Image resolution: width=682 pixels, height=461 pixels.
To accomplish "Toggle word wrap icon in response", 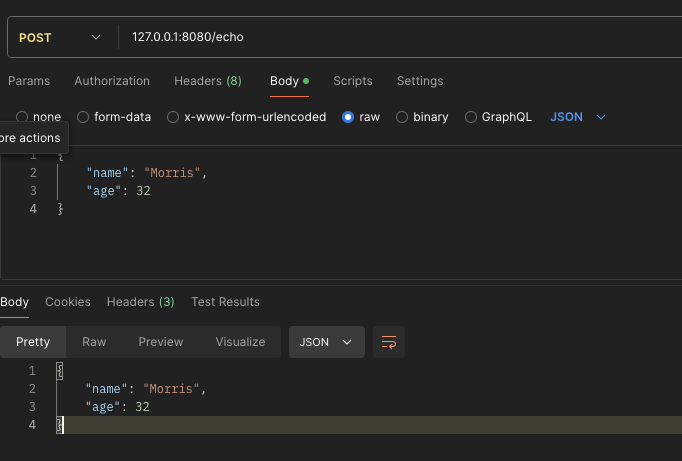I will (x=389, y=342).
